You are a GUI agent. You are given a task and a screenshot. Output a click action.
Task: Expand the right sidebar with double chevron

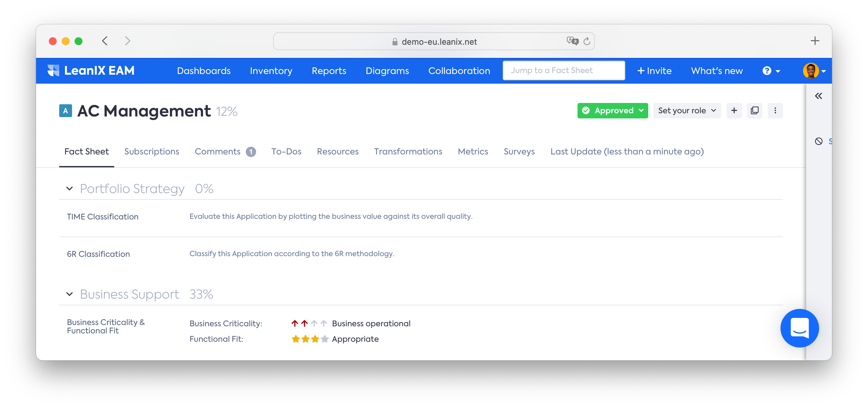(x=818, y=96)
